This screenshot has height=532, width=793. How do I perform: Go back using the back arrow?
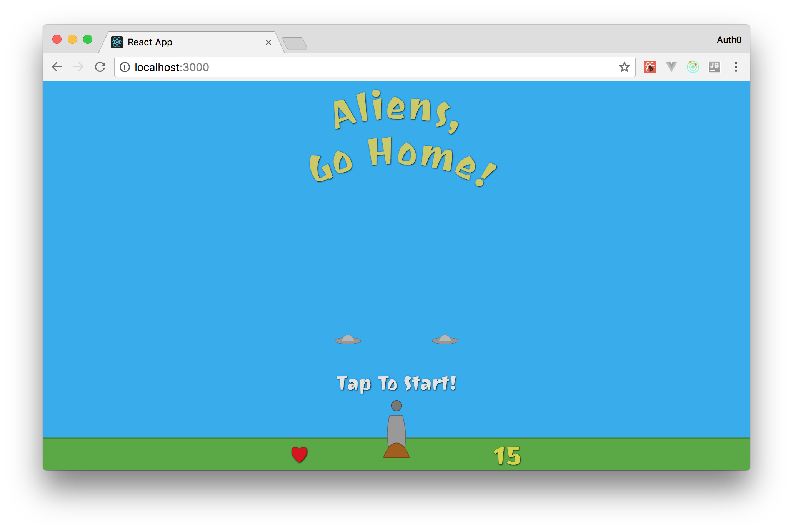click(x=57, y=67)
